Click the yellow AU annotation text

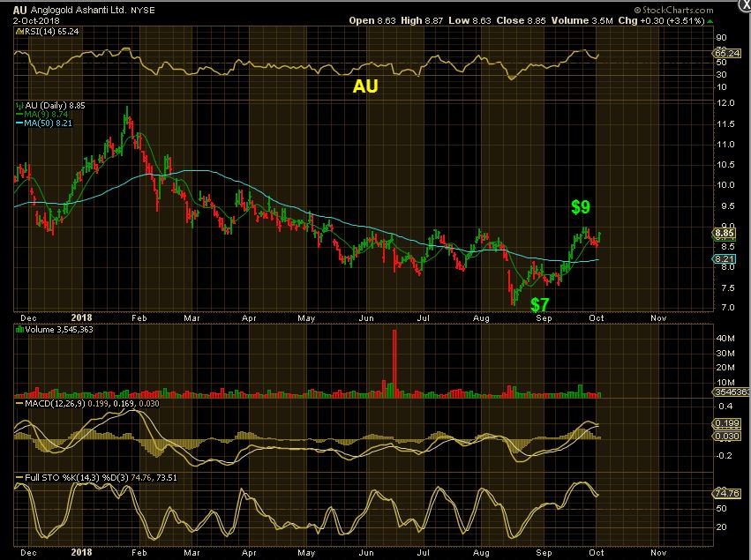pos(365,86)
